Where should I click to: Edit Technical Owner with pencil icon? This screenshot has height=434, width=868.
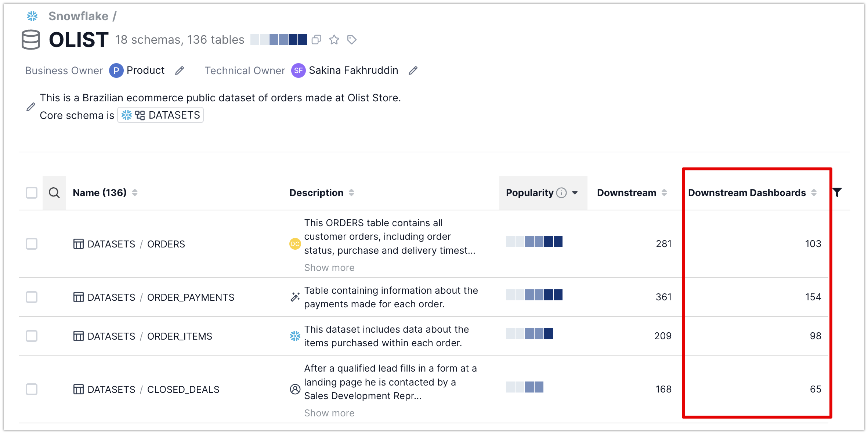413,70
